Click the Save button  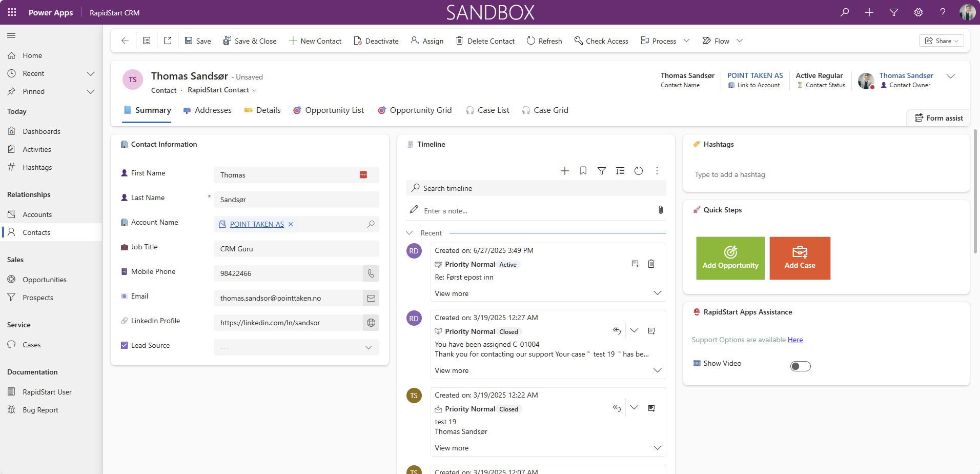[x=198, y=41]
